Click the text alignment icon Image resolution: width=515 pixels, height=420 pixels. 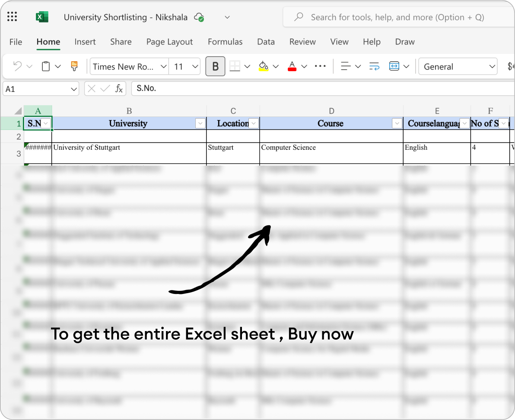346,66
